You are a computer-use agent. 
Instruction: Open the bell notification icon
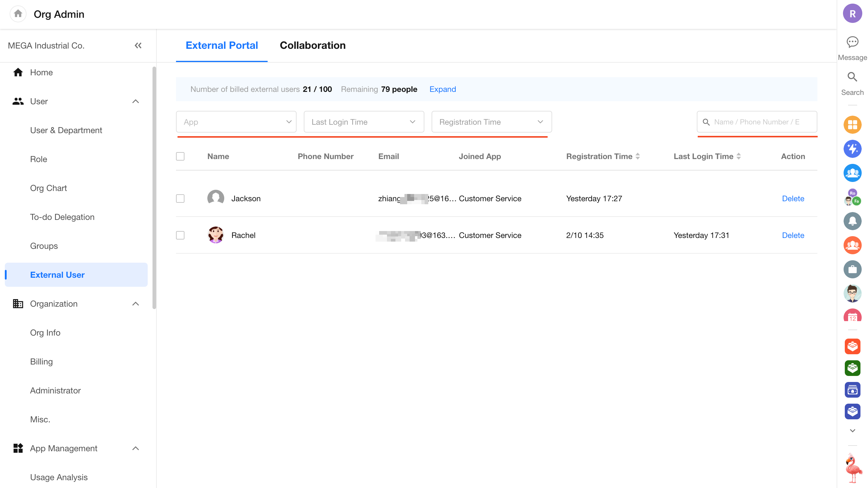point(852,221)
